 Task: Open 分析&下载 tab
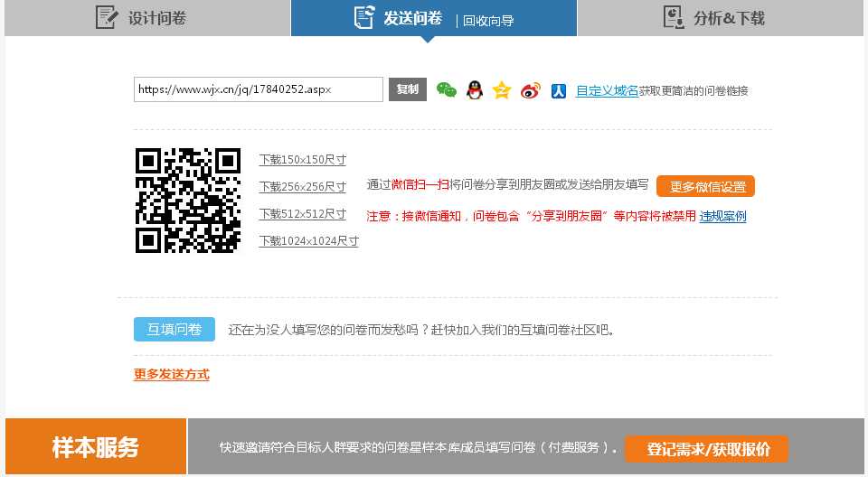721,18
